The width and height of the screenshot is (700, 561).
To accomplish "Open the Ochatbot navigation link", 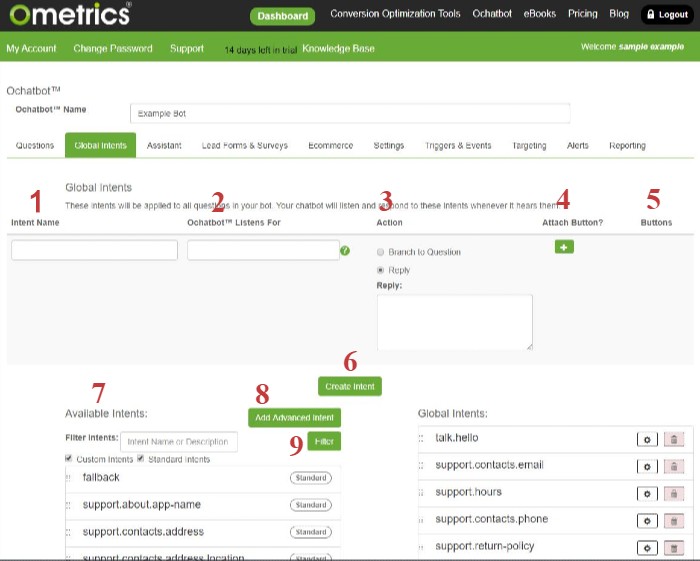I will (492, 14).
